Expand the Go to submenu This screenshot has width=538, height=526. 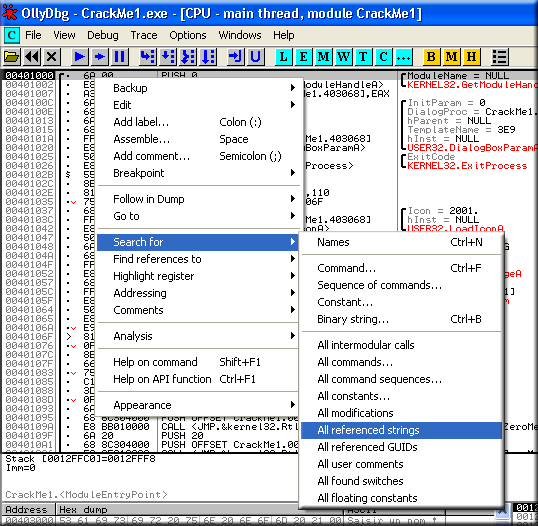point(198,216)
